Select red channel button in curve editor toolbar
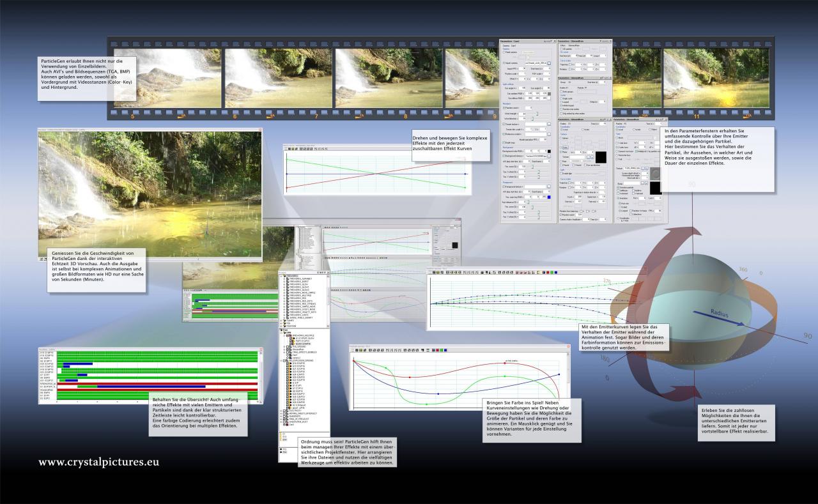The width and height of the screenshot is (818, 504). tap(437, 350)
